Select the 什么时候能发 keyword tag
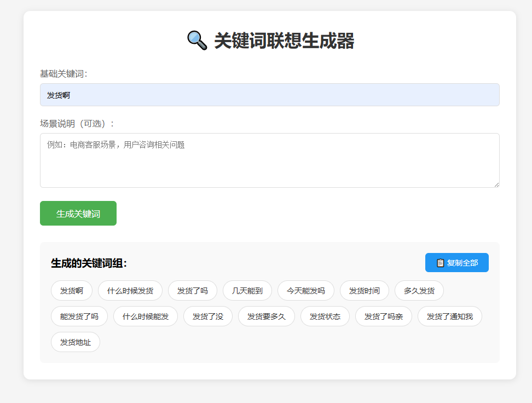 pos(146,316)
